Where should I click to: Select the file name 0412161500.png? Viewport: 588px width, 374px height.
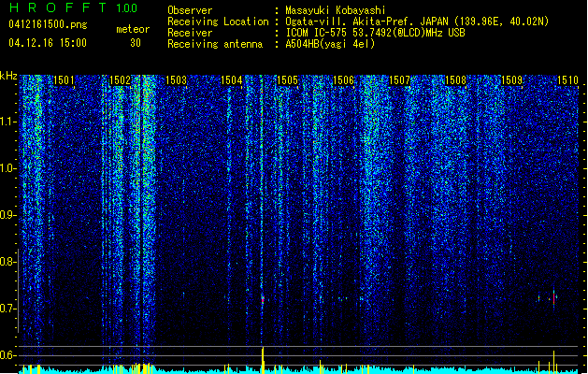(x=48, y=24)
